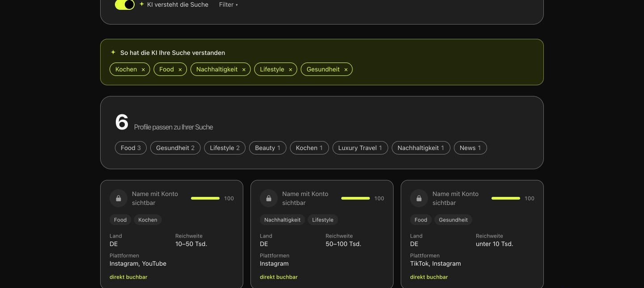Filter results by Gesundheit 2 chip
The width and height of the screenshot is (644, 288).
point(175,148)
